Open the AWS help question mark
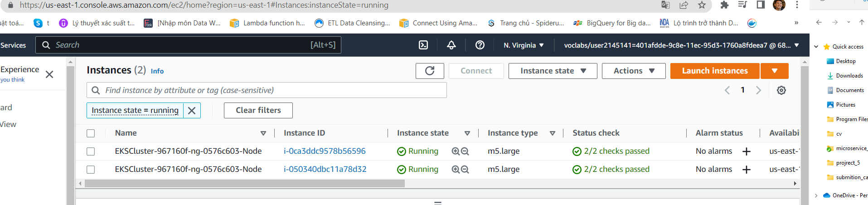Screen dimensions: 868x205 [480, 45]
